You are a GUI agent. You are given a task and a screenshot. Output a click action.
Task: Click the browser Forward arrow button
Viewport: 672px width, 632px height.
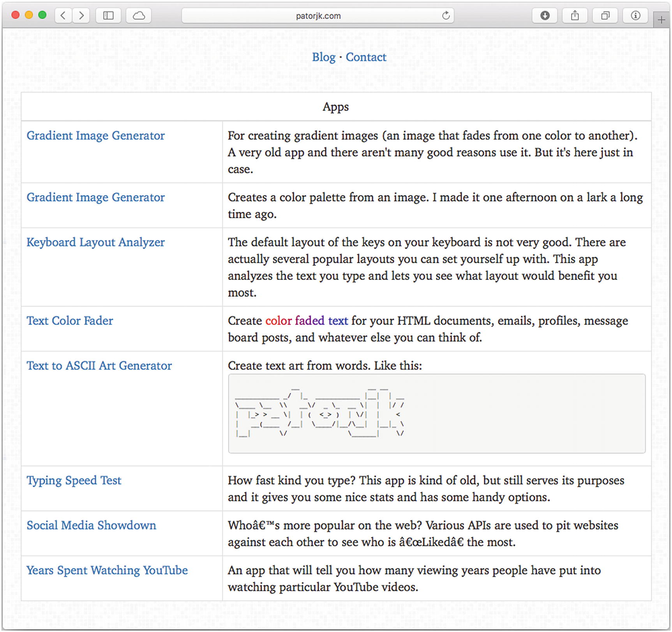(81, 16)
